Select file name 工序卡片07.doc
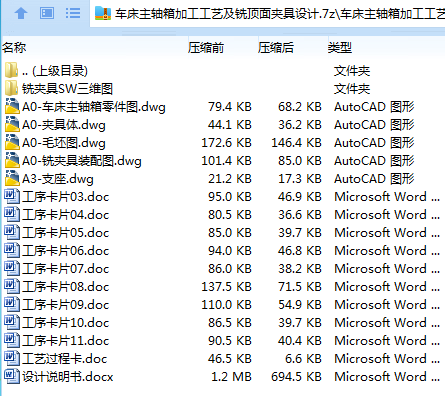This screenshot has height=396, width=445. pos(66,269)
